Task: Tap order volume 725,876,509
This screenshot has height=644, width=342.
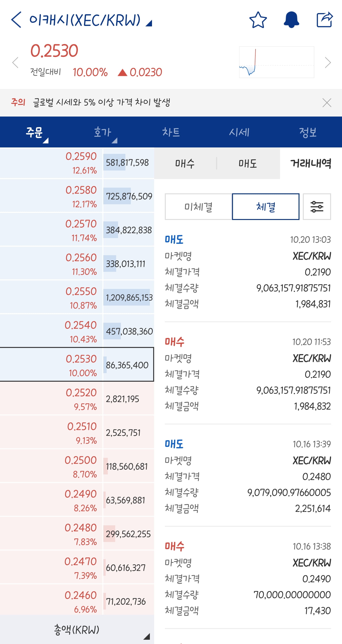Action: 129,196
